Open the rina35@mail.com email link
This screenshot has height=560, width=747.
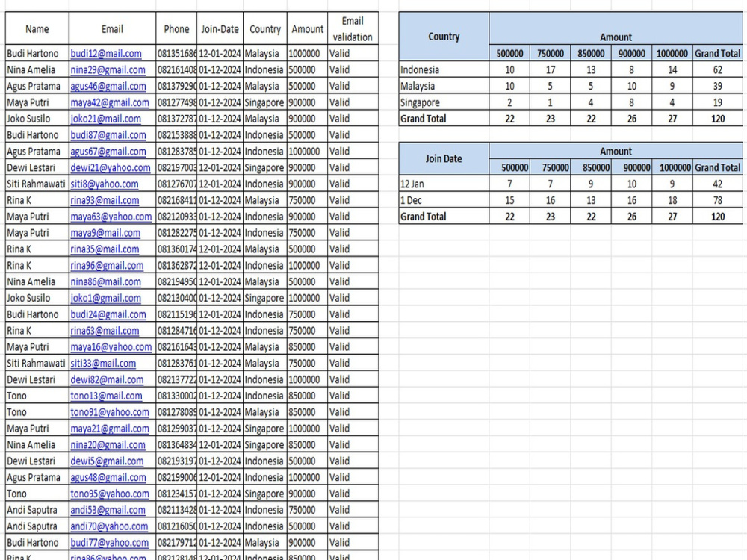(105, 249)
